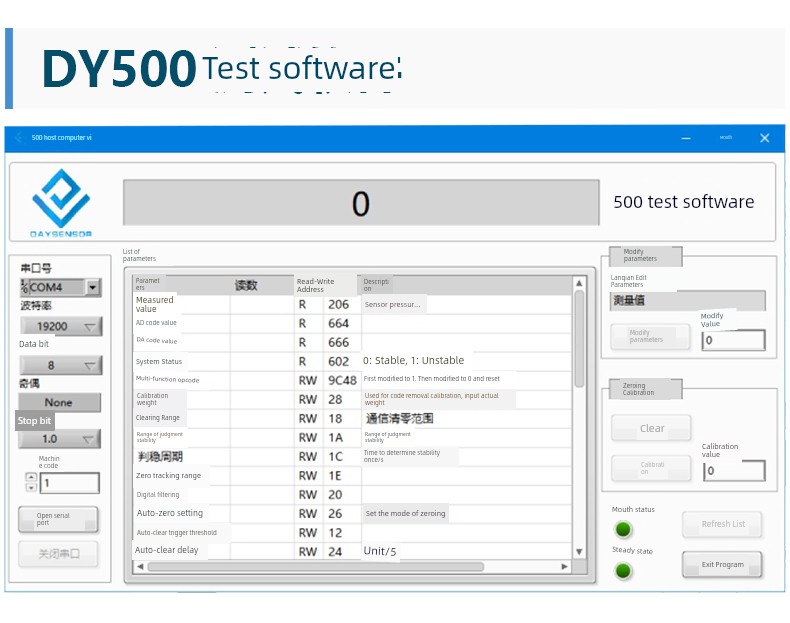This screenshot has height=623, width=790.
Task: Open the 19200 baud rate dropdown
Action: (x=61, y=326)
